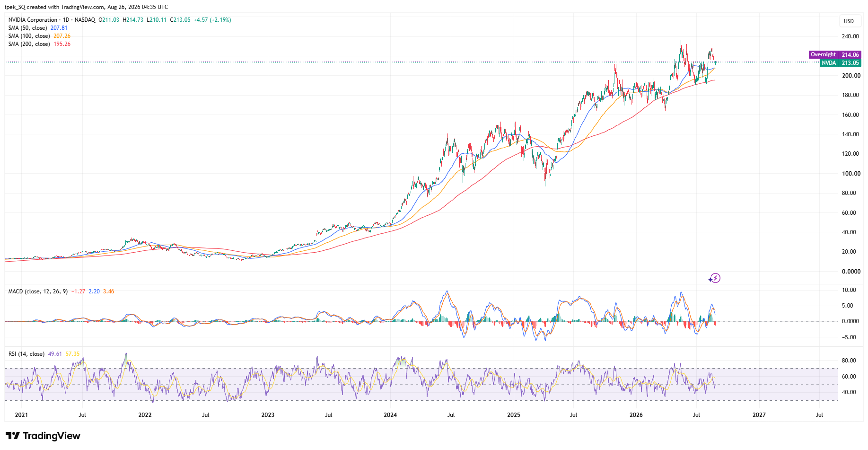Click the TradingView logo at the bottom

pyautogui.click(x=43, y=436)
